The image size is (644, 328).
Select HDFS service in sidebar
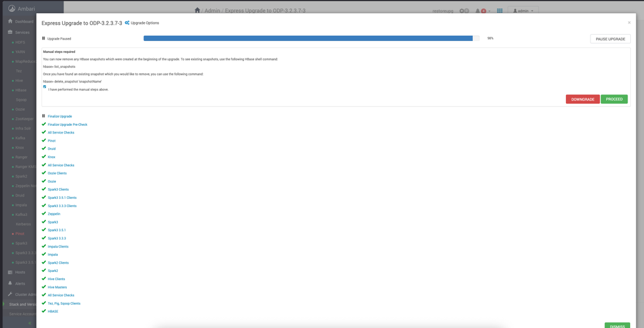pos(20,42)
